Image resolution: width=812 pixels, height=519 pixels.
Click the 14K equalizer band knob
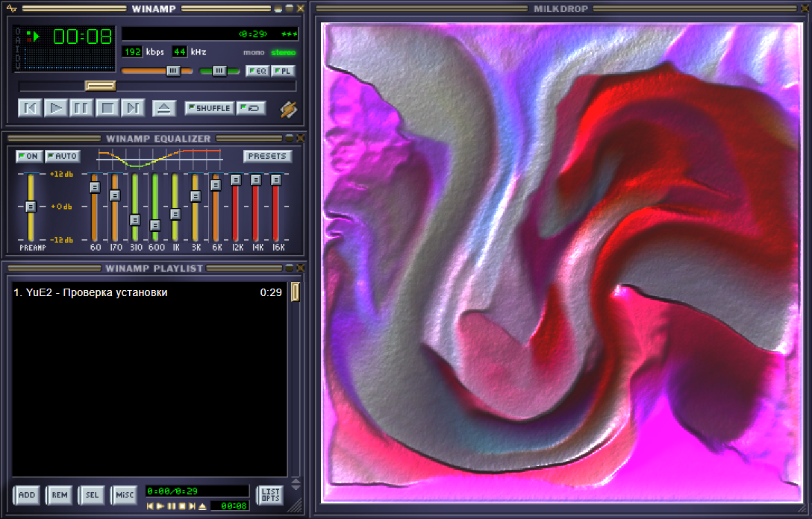pyautogui.click(x=256, y=180)
